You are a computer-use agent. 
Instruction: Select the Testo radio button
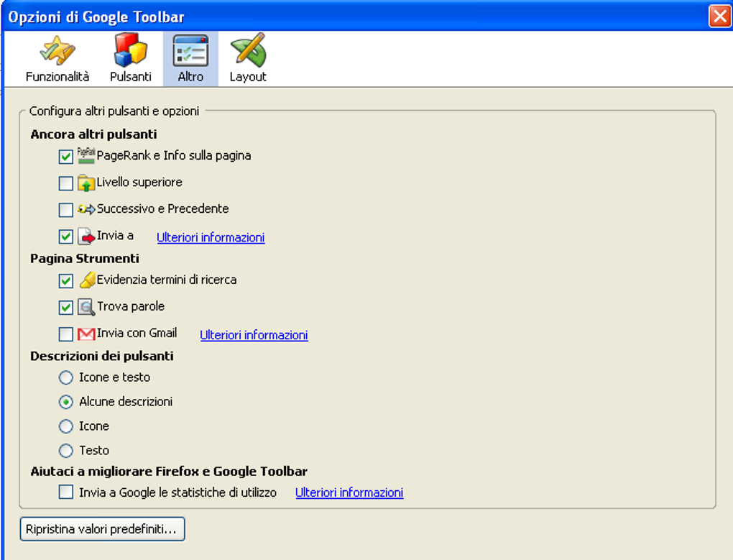(66, 450)
